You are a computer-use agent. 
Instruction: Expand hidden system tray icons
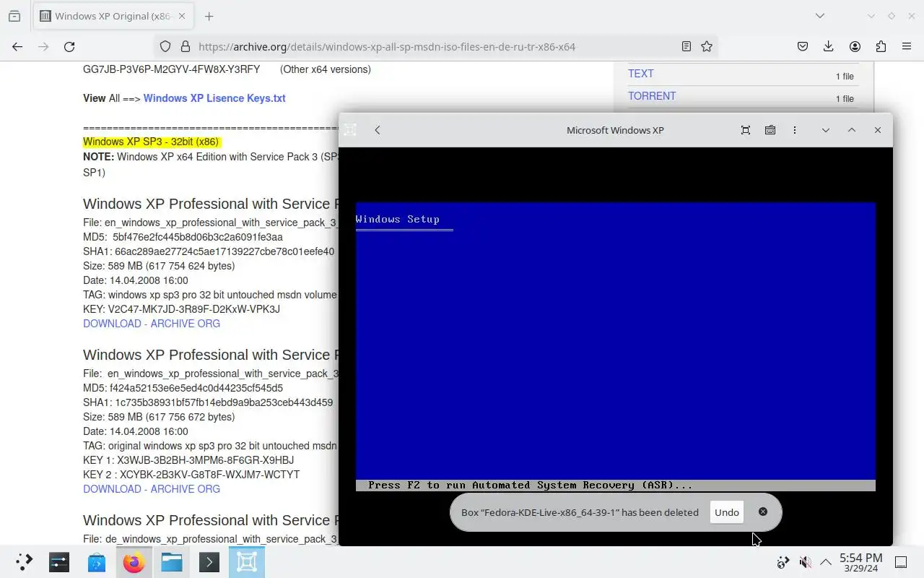coord(825,562)
